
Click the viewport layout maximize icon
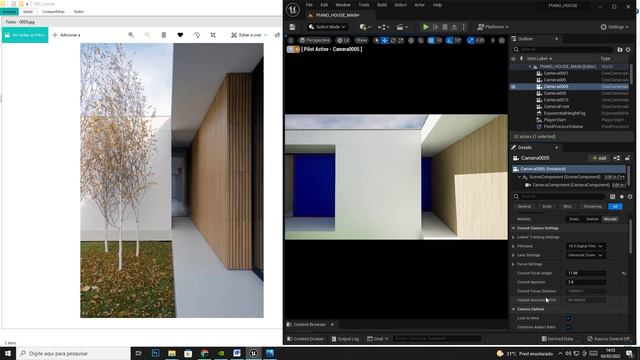coord(502,40)
